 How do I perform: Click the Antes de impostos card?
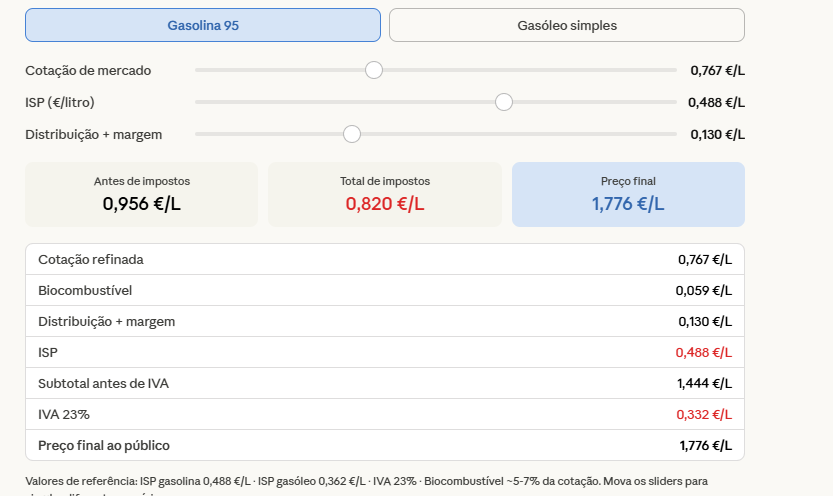(x=141, y=194)
